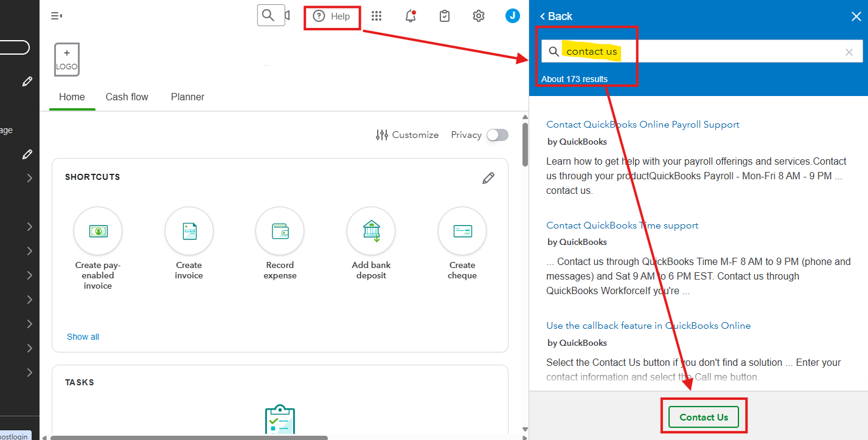This screenshot has height=440, width=868.
Task: Clear the help search field text
Action: click(849, 52)
